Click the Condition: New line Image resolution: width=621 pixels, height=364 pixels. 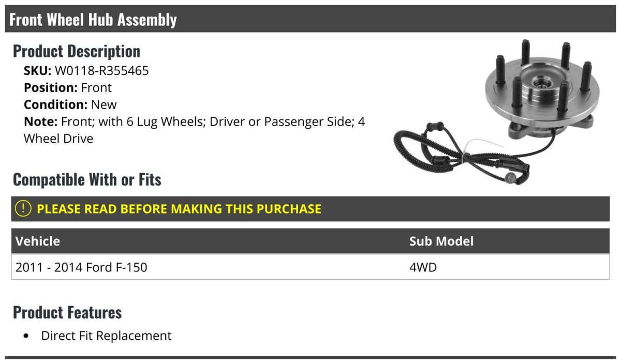tap(70, 104)
